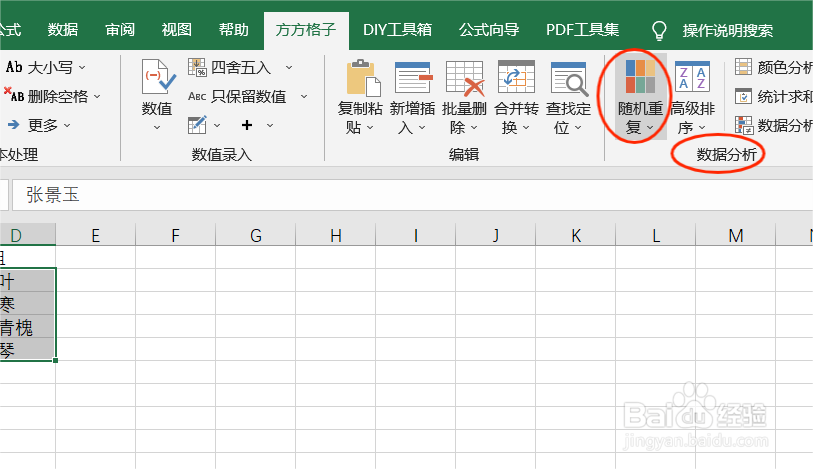This screenshot has height=469, width=813.
Task: Switch to the 审阅 tab
Action: click(x=120, y=30)
